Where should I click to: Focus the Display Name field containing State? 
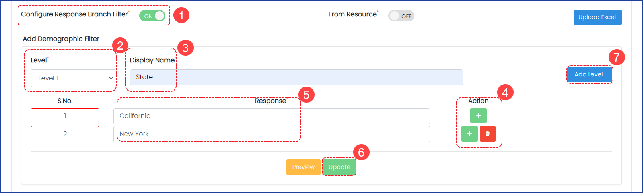296,77
